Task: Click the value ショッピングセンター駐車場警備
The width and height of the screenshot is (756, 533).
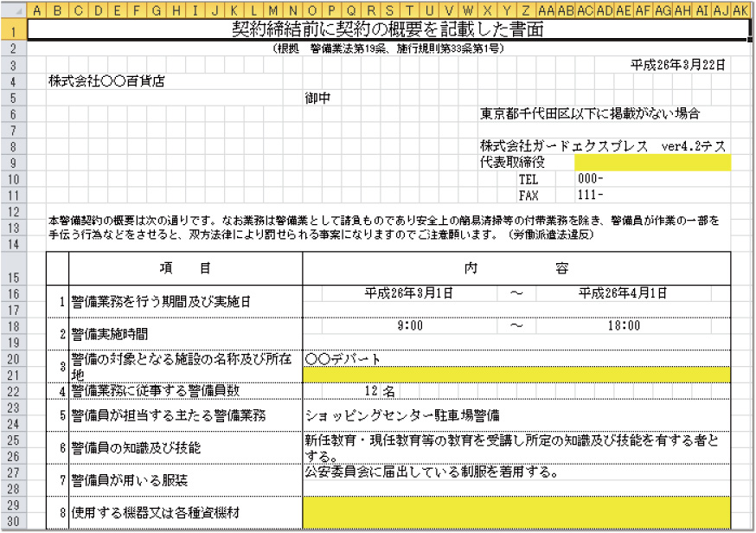Action: (x=402, y=415)
